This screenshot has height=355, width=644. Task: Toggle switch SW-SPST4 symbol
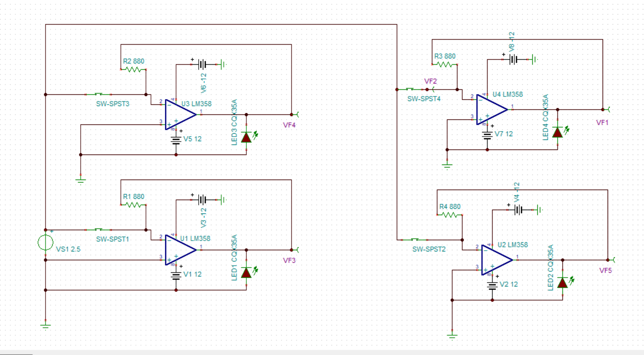[x=410, y=89]
